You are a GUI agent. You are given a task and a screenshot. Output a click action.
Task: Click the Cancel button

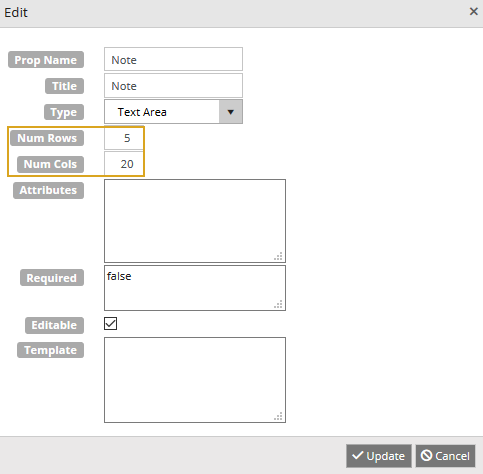point(445,456)
